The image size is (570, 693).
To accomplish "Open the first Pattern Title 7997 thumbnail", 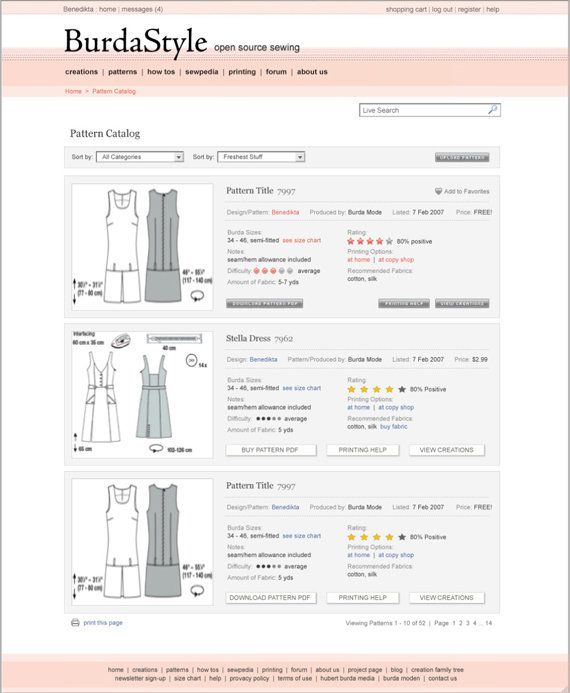I will [x=142, y=247].
